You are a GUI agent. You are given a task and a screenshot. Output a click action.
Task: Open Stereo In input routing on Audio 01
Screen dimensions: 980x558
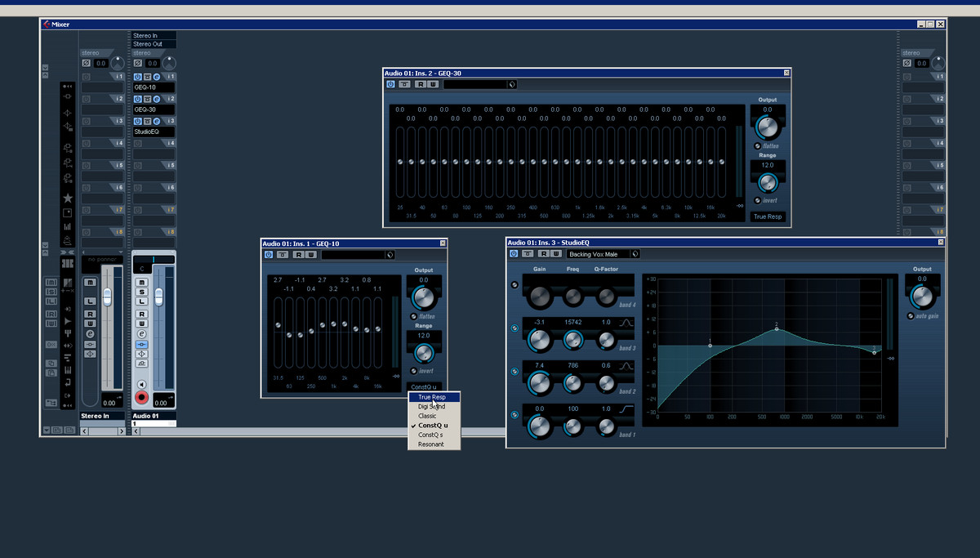154,35
